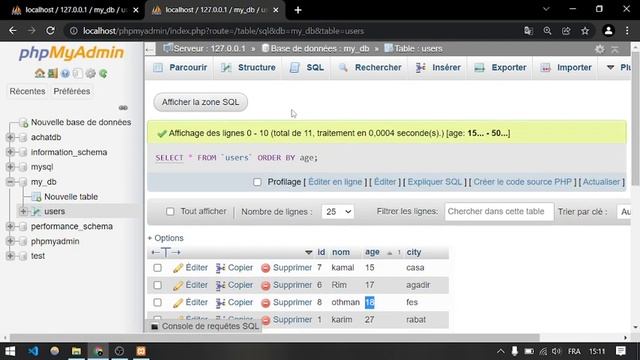This screenshot has width=640, height=360.
Task: Click Créer le code source PHP link
Action: pyautogui.click(x=522, y=182)
